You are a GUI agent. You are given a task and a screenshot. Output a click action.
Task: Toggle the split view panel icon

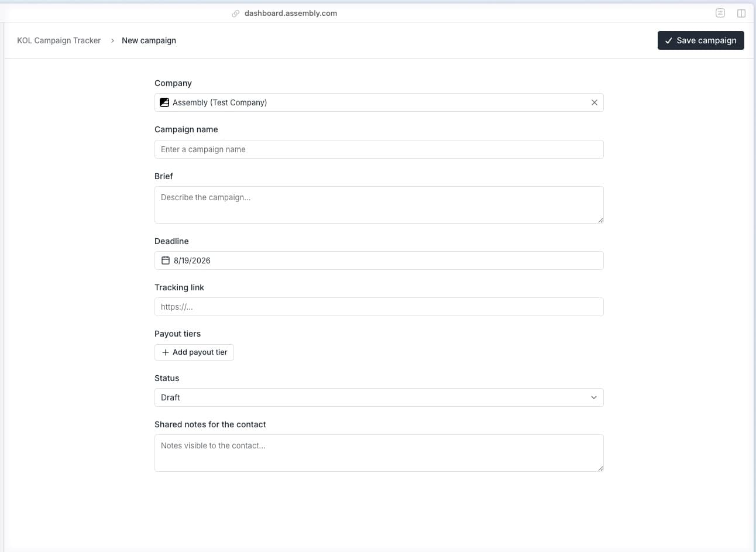pos(741,13)
